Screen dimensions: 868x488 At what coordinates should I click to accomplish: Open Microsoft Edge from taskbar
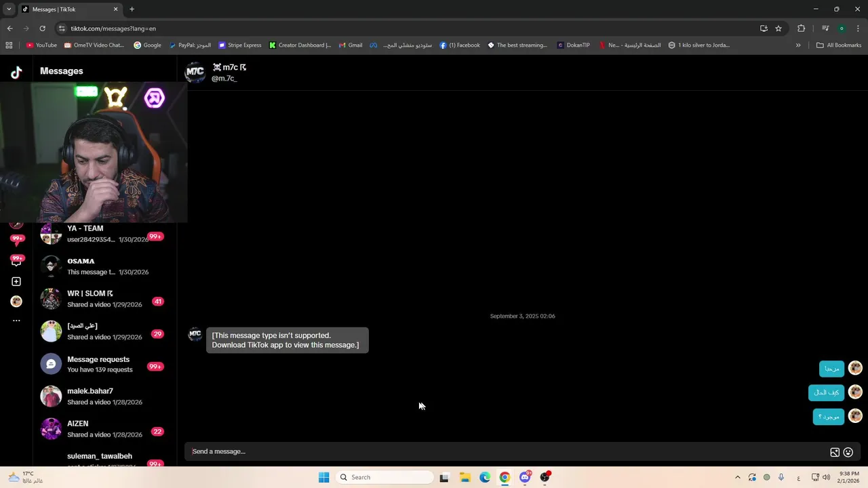[485, 477]
